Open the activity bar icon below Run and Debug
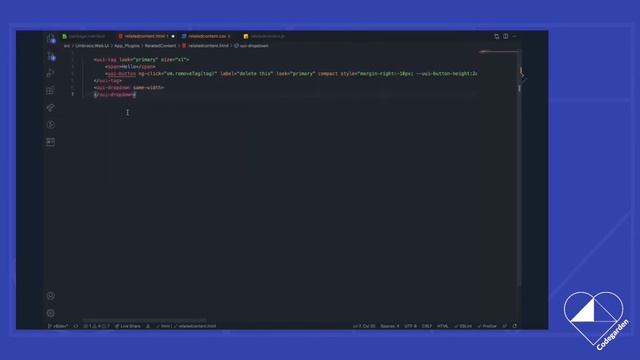The width and height of the screenshot is (640, 360). (x=51, y=142)
